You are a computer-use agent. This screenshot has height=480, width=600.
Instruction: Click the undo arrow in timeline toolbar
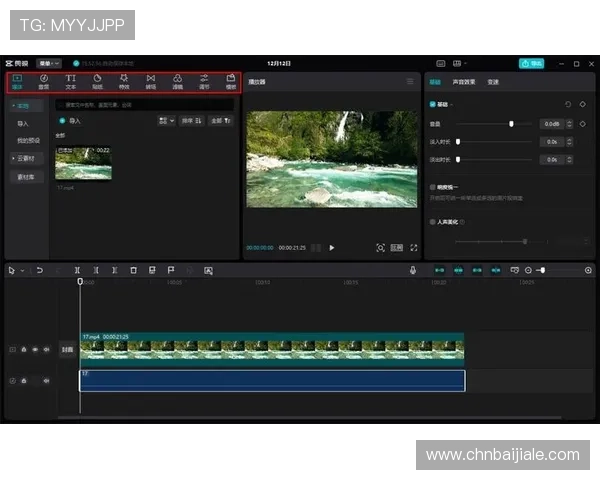pos(39,270)
